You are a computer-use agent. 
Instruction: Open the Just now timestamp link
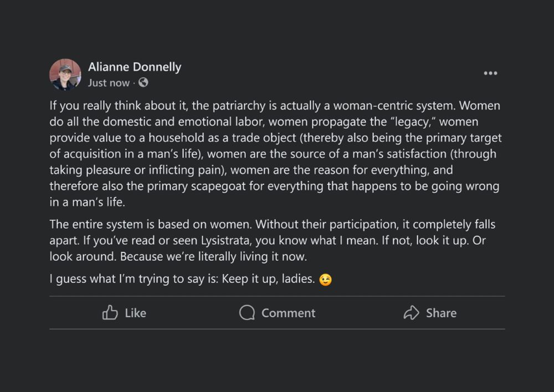pos(109,82)
